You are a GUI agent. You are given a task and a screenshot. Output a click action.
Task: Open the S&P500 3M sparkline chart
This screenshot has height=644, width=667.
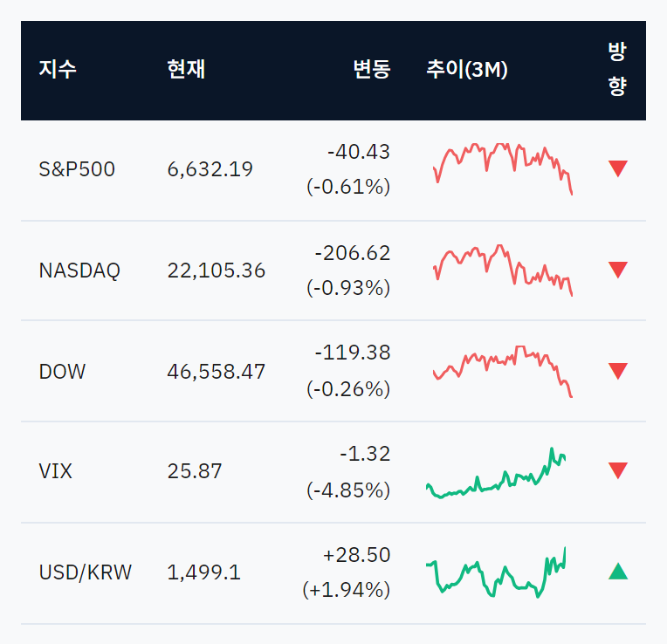(503, 169)
